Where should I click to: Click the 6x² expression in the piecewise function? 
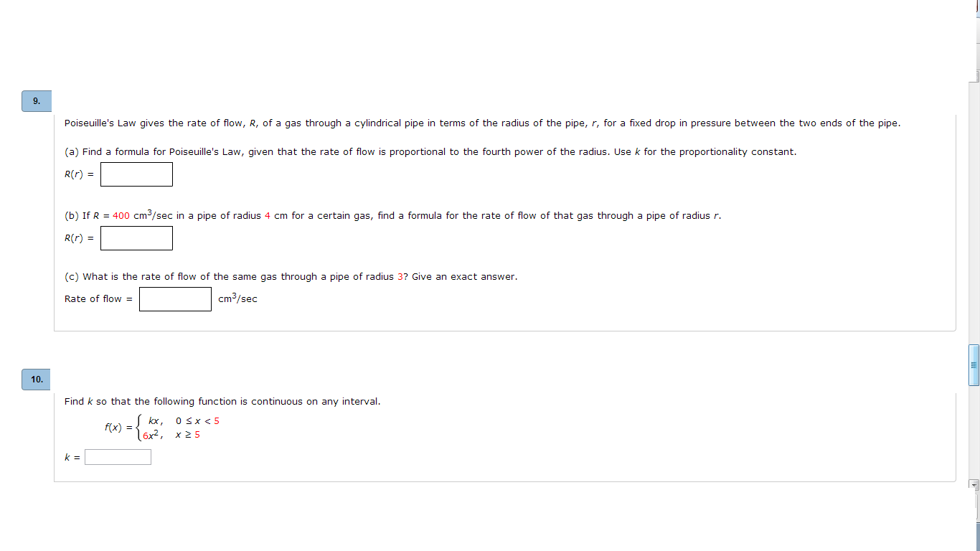151,435
